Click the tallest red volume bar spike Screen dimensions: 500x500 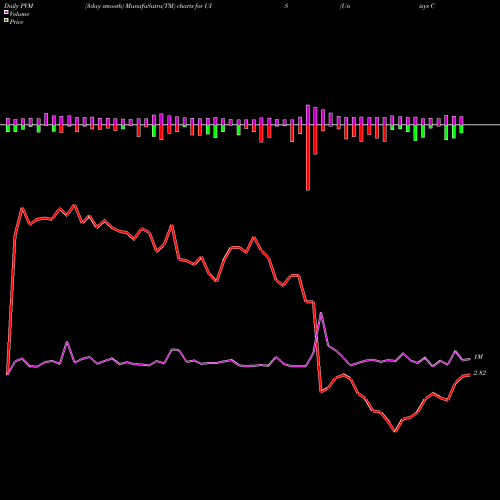pos(308,157)
